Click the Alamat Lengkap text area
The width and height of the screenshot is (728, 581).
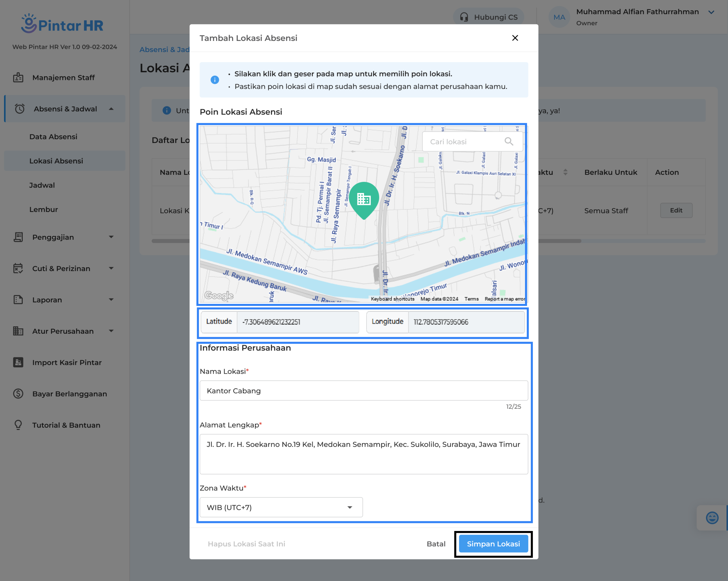tap(364, 454)
